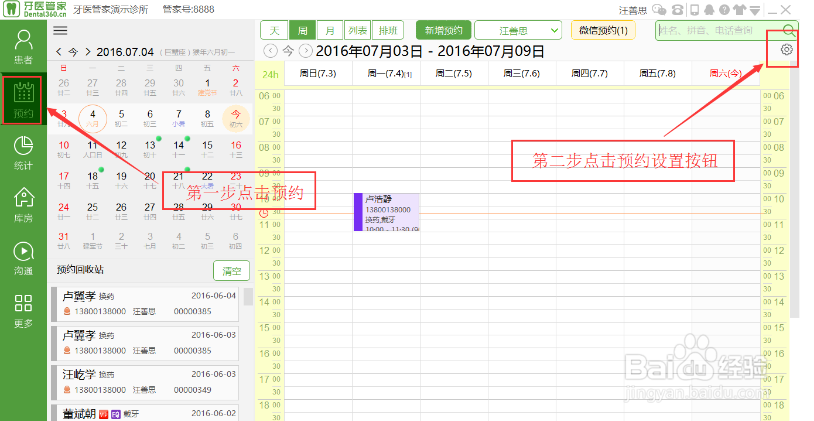The height and width of the screenshot is (421, 814).
Task: Click the telephone icon in the title bar
Action: coord(677,9)
